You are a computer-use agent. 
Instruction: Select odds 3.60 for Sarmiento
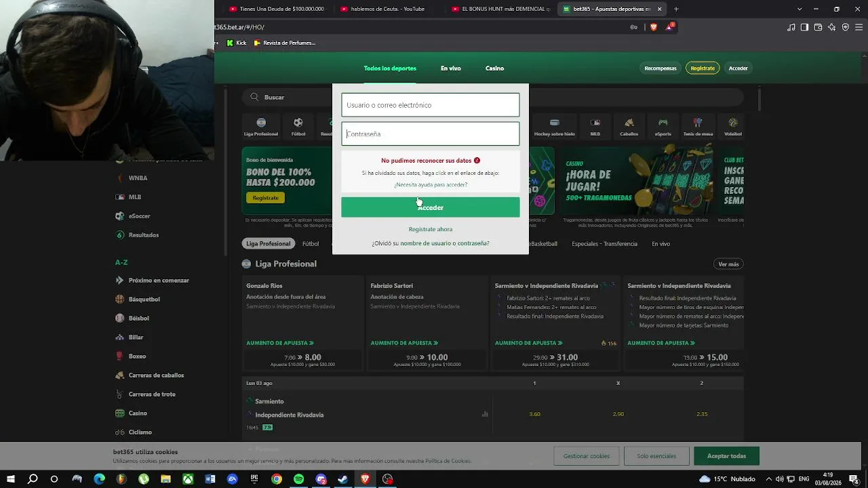tap(534, 414)
